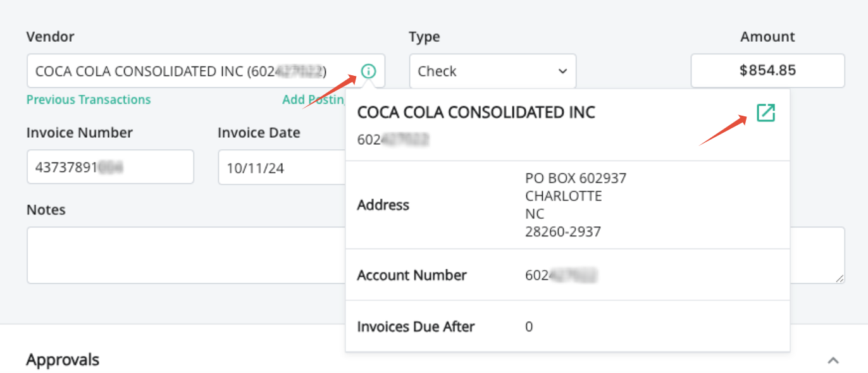Click the Invoice Date field 10/11/24
This screenshot has height=373, width=868.
(x=282, y=167)
